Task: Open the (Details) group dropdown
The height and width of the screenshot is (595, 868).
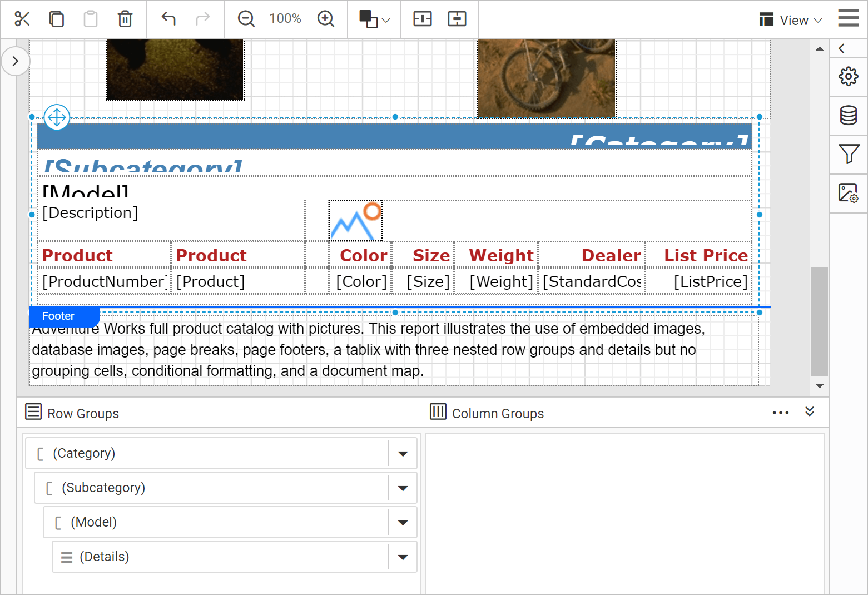Action: pos(403,557)
